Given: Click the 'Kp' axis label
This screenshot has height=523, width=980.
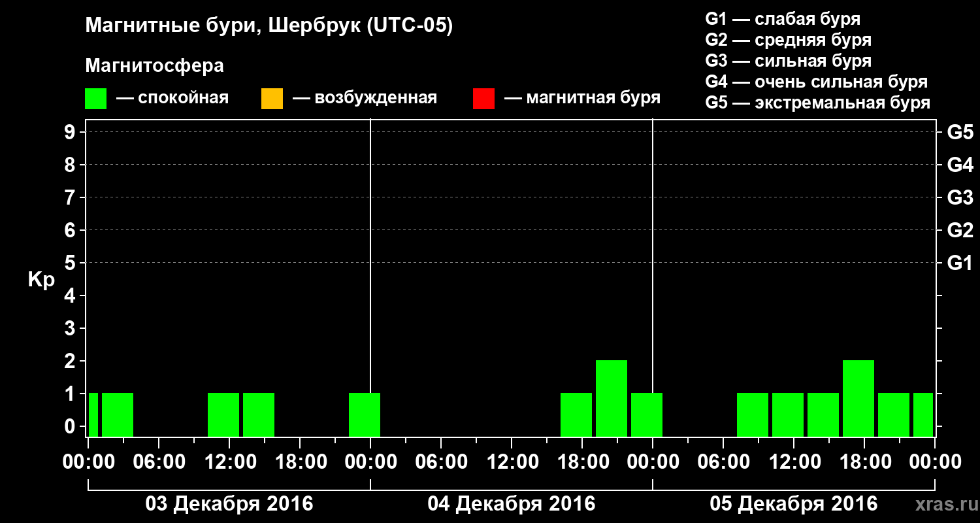Looking at the screenshot, I should (x=41, y=280).
